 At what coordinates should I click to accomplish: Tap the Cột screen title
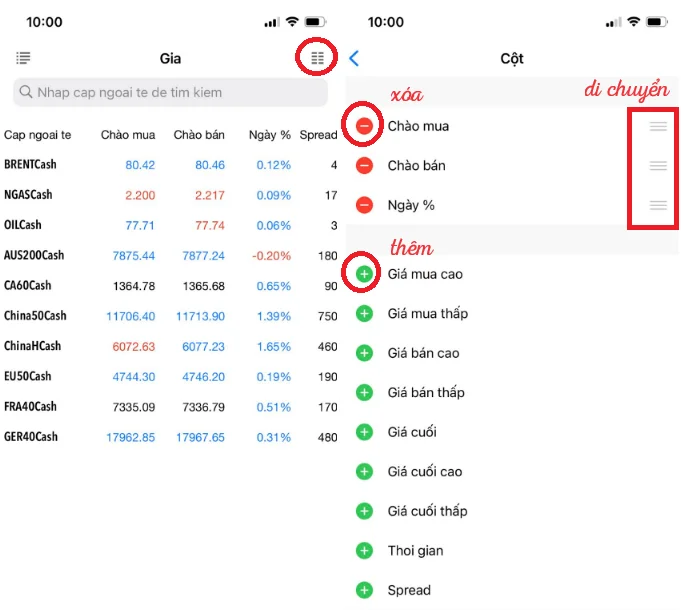[512, 59]
